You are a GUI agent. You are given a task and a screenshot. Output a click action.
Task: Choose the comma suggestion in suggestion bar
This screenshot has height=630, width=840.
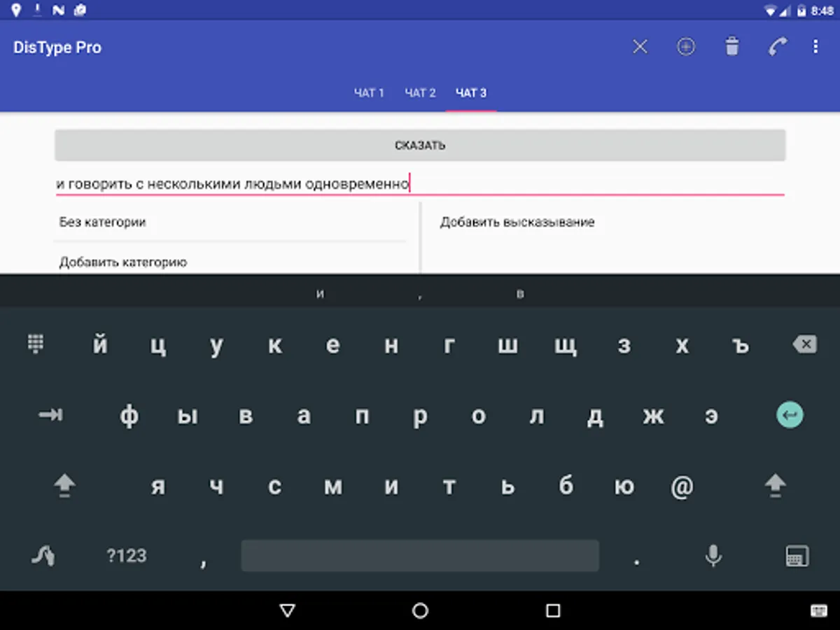click(420, 295)
